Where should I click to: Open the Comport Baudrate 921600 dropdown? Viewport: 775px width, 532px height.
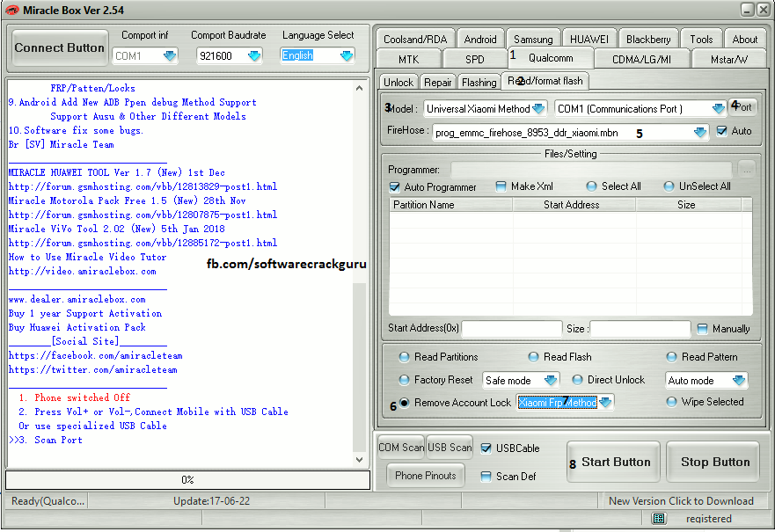click(254, 55)
